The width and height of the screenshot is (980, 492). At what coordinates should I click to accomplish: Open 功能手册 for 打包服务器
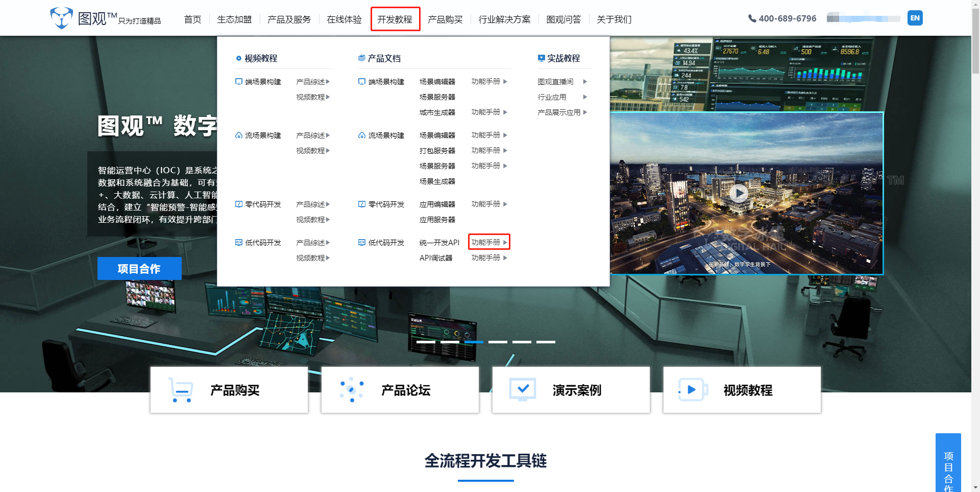click(489, 150)
